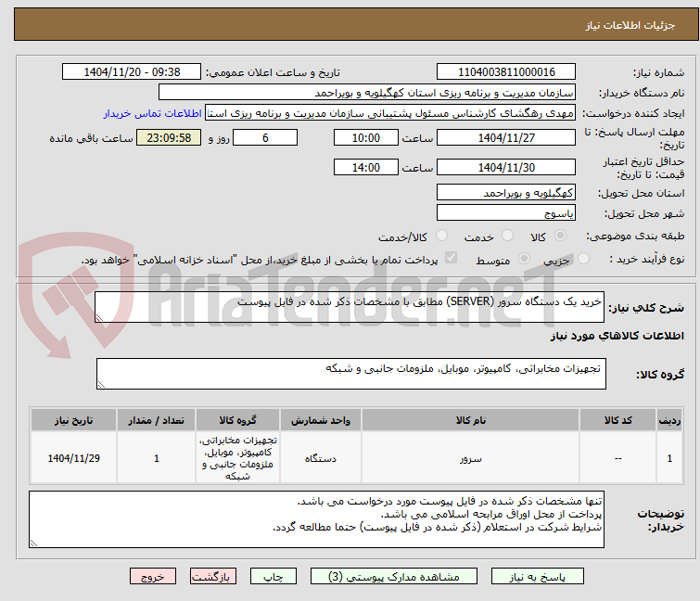Click 'گروه کالا' table column header

click(237, 420)
